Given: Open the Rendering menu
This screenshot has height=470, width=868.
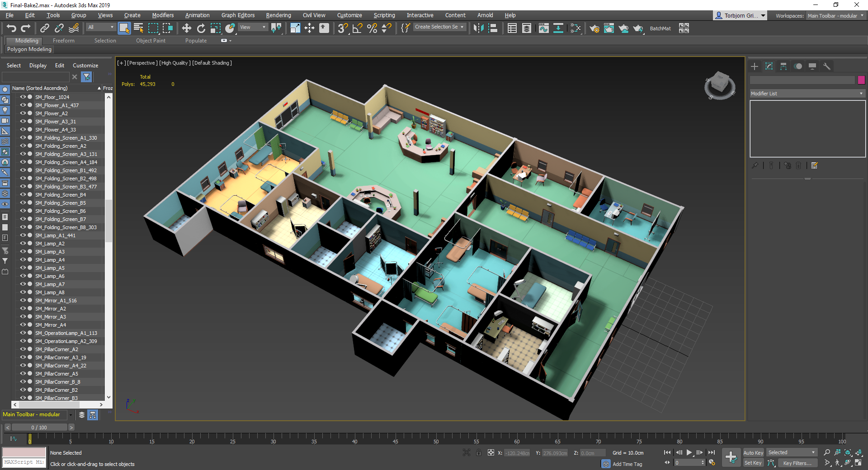Looking at the screenshot, I should point(278,15).
